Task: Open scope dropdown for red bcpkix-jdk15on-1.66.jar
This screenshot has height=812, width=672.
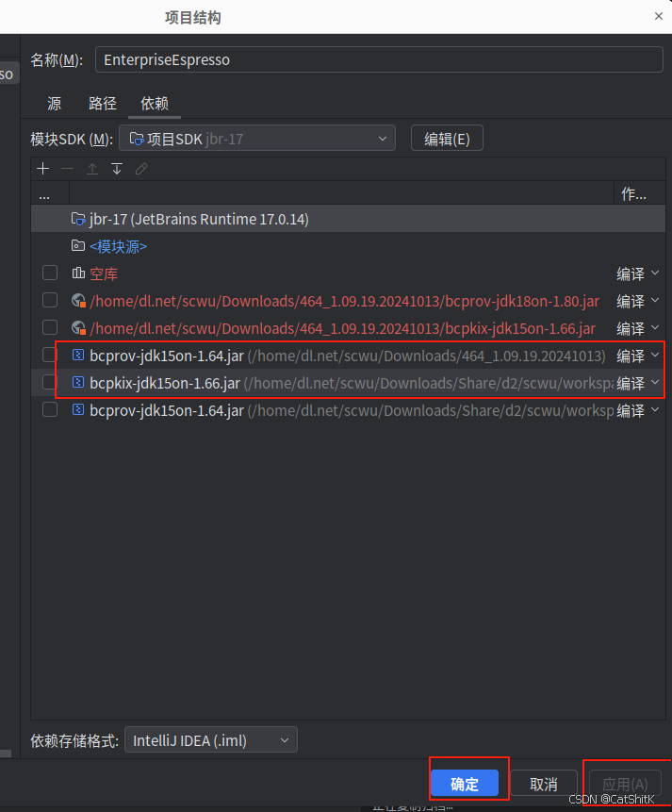Action: click(638, 328)
